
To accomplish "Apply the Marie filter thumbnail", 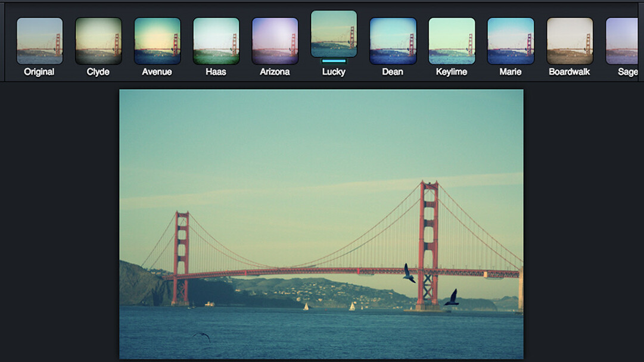I will pos(511,40).
